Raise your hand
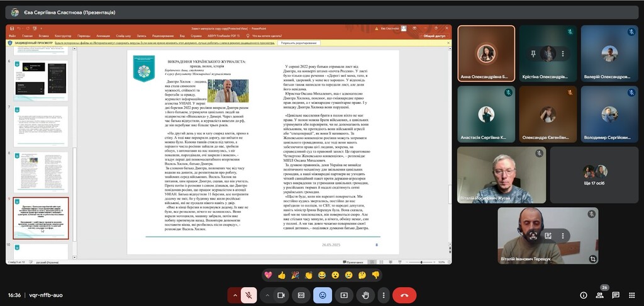The width and height of the screenshot is (644, 306). point(365,295)
